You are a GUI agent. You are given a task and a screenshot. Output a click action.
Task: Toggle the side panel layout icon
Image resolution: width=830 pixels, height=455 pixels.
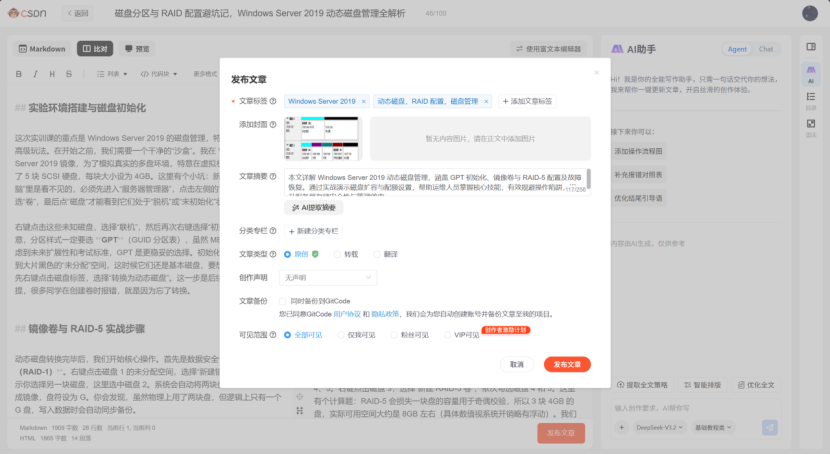(x=811, y=47)
